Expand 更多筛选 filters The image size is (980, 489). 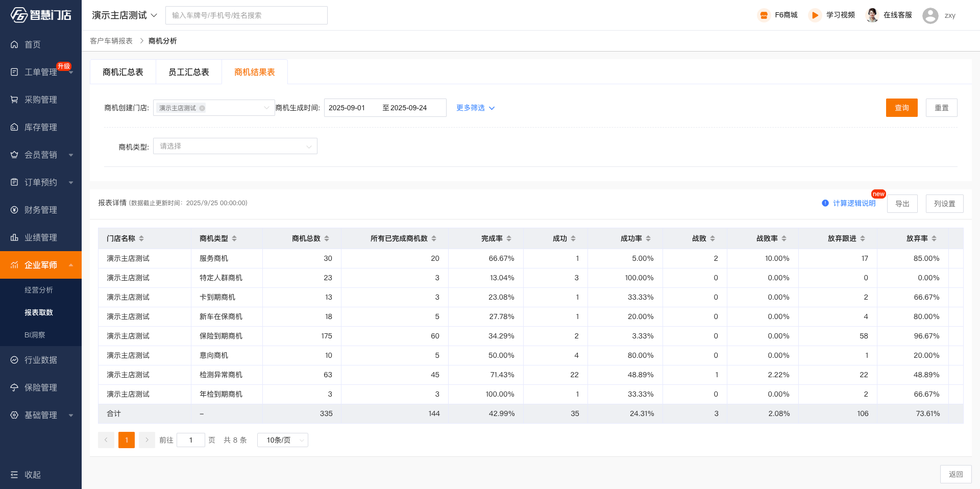tap(475, 108)
